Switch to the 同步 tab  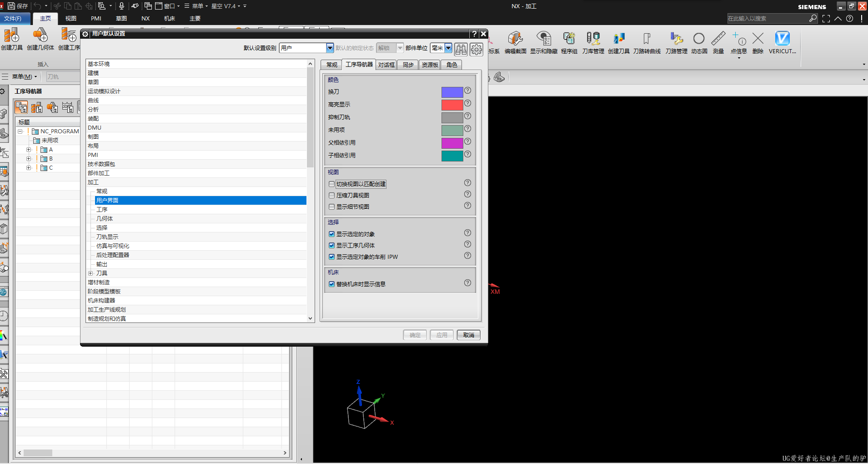408,65
